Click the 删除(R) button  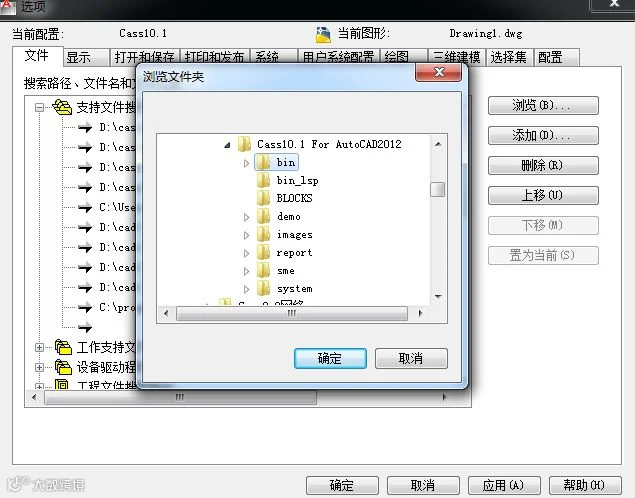543,165
